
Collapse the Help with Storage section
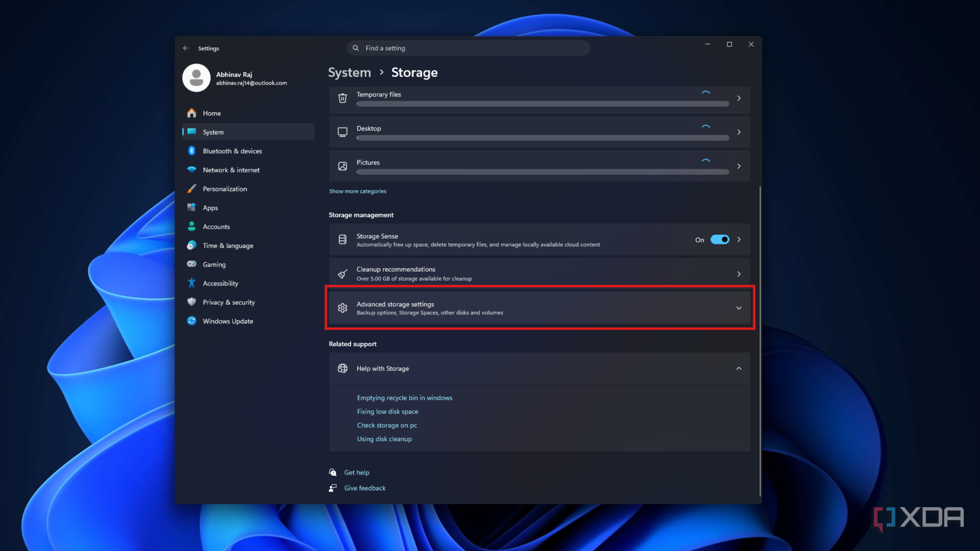click(x=739, y=369)
